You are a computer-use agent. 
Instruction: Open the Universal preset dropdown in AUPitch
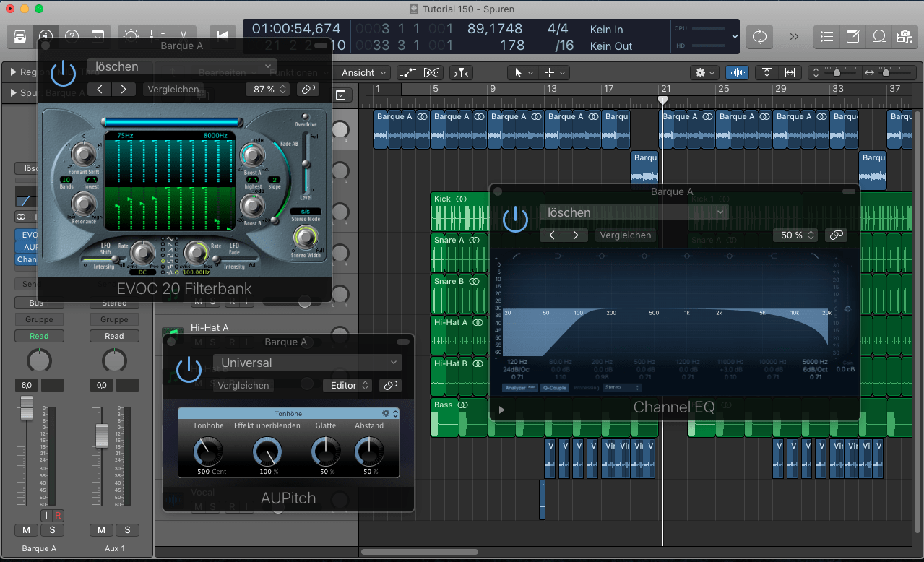[308, 363]
